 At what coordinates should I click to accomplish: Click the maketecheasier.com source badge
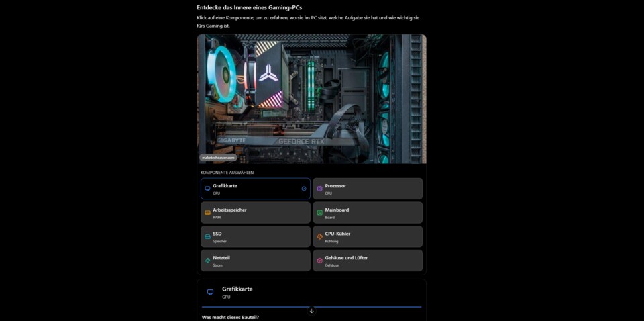[218, 157]
